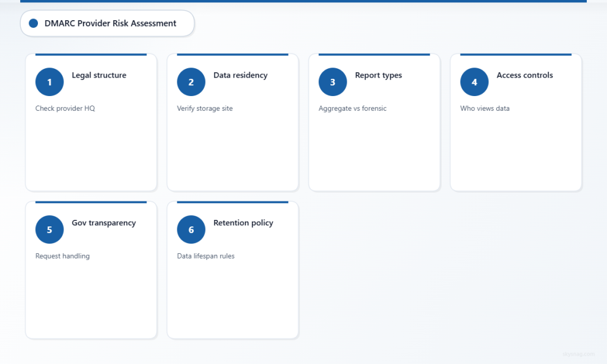Click the number 1 circle badge

tap(50, 82)
